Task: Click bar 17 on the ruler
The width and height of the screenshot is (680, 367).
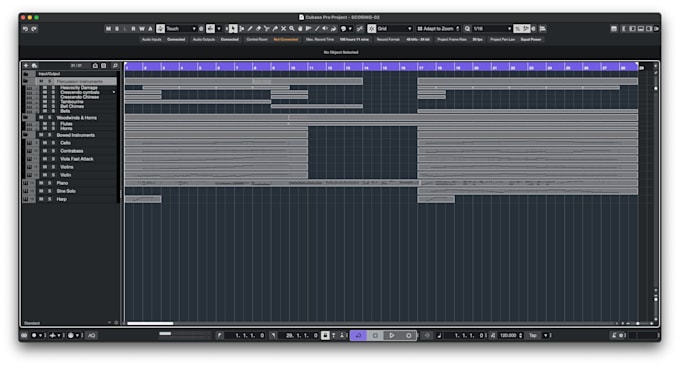Action: (x=420, y=67)
